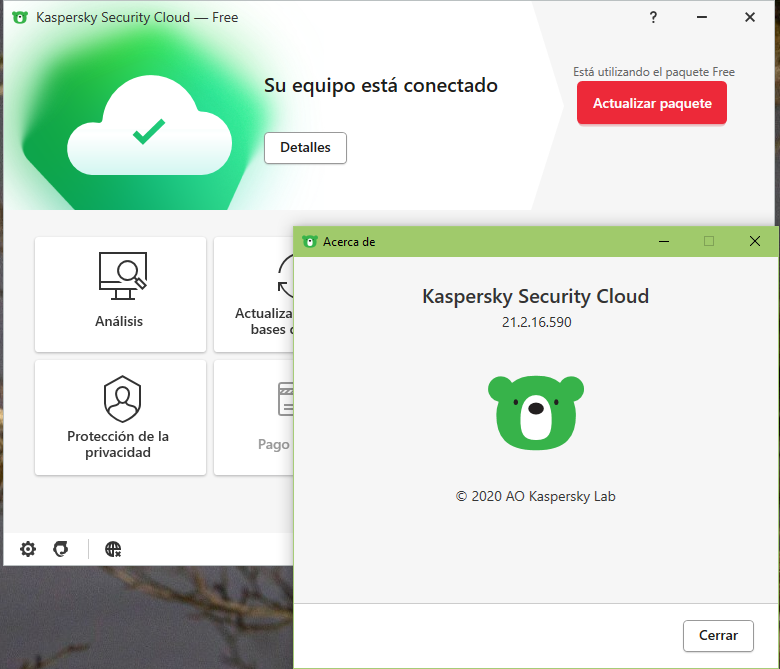The width and height of the screenshot is (780, 669).
Task: Minimize the Acerca de dialog
Action: pos(664,241)
